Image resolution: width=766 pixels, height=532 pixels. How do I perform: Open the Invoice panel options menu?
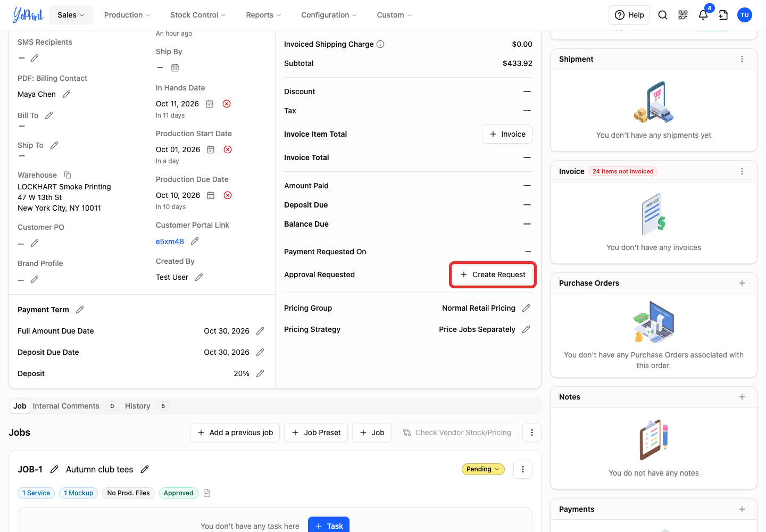742,171
